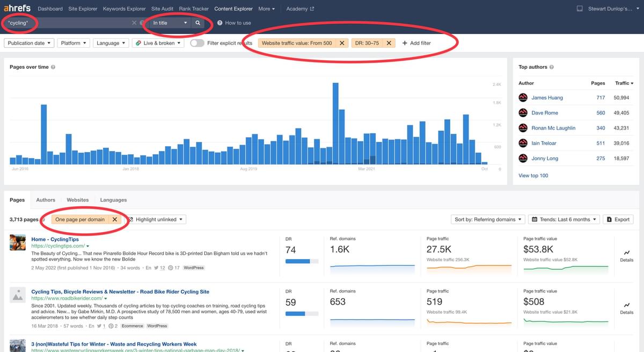Click Ronan Mc Laughlin's avatar icon
This screenshot has width=644, height=352.
(x=523, y=128)
